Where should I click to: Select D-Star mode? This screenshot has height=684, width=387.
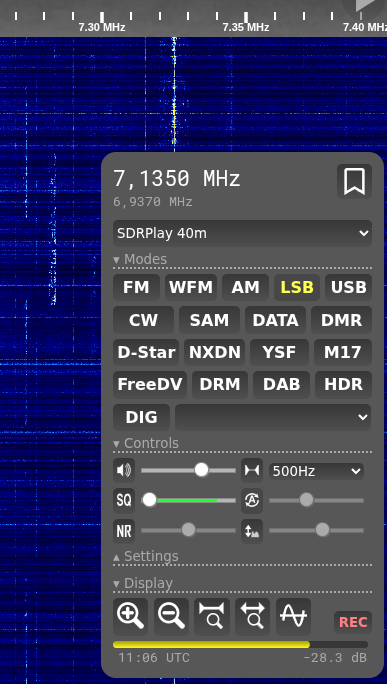point(146,352)
